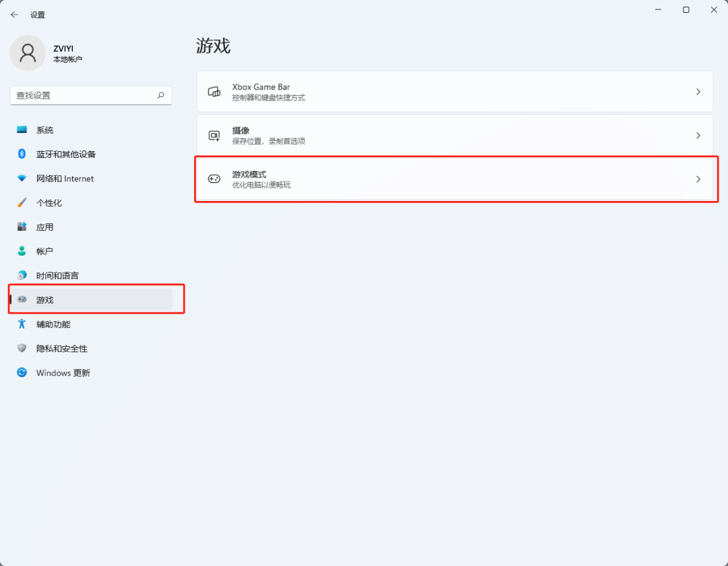
Task: Click the 摄像 camera icon
Action: (x=214, y=135)
